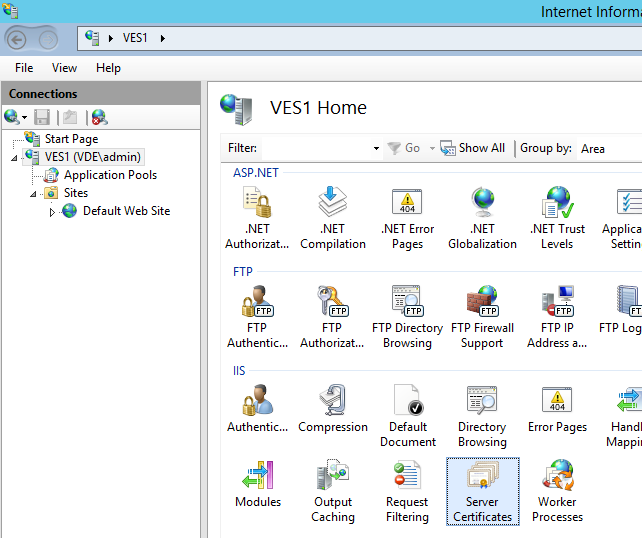Open FTP IP Address restrictions

[x=557, y=316]
